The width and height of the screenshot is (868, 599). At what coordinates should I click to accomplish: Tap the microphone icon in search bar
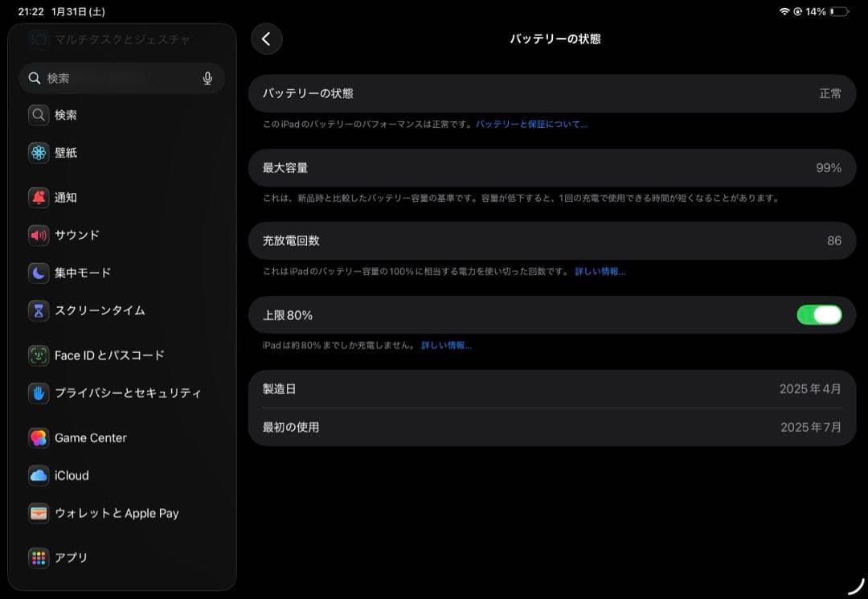pos(207,78)
